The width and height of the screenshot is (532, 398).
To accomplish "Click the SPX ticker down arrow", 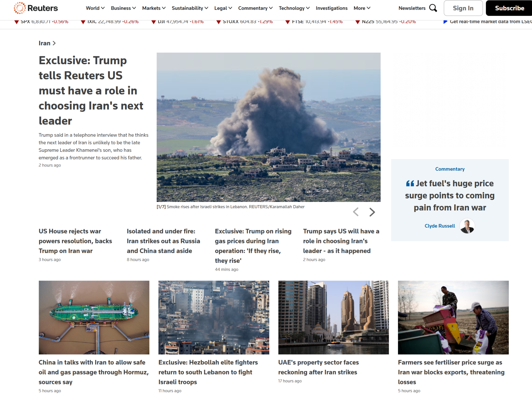I will point(17,22).
